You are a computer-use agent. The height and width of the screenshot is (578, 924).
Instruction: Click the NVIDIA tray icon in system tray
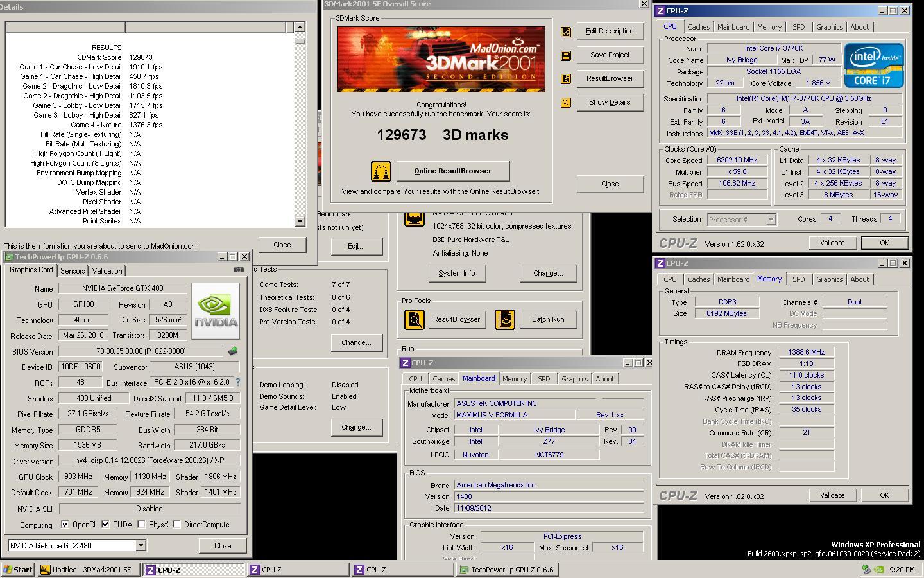(880, 570)
